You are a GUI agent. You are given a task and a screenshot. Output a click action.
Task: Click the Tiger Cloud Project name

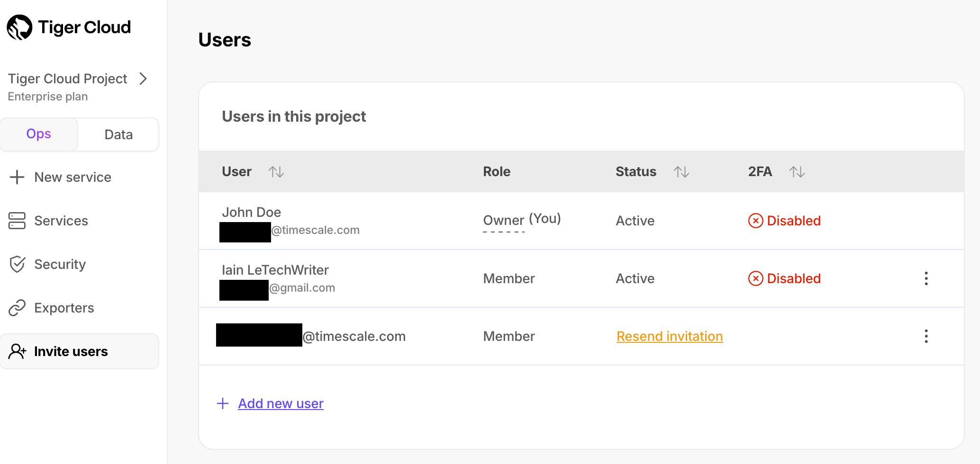[x=67, y=79]
